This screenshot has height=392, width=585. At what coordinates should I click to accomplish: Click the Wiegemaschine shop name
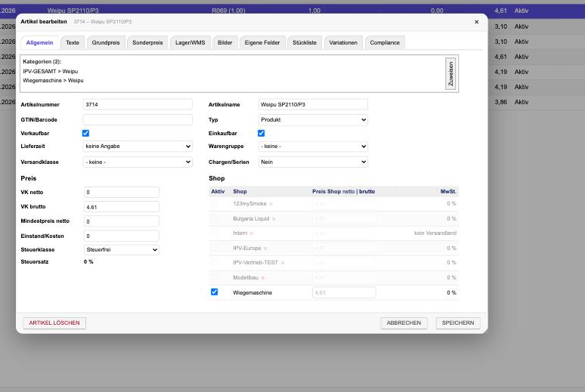[x=252, y=293]
